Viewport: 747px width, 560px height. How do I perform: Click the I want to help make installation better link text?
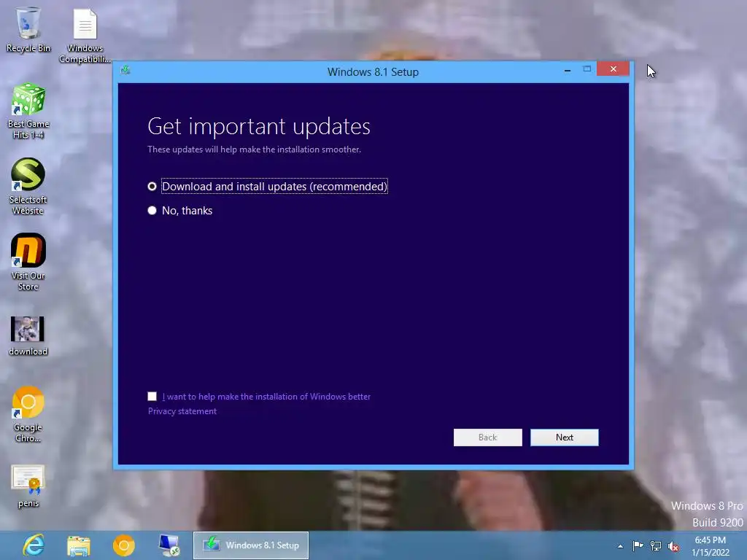click(x=266, y=396)
